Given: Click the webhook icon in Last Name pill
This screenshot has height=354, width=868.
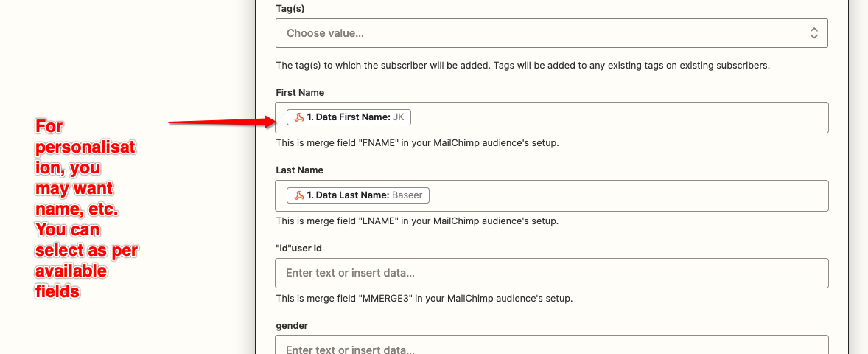Looking at the screenshot, I should click(x=299, y=195).
